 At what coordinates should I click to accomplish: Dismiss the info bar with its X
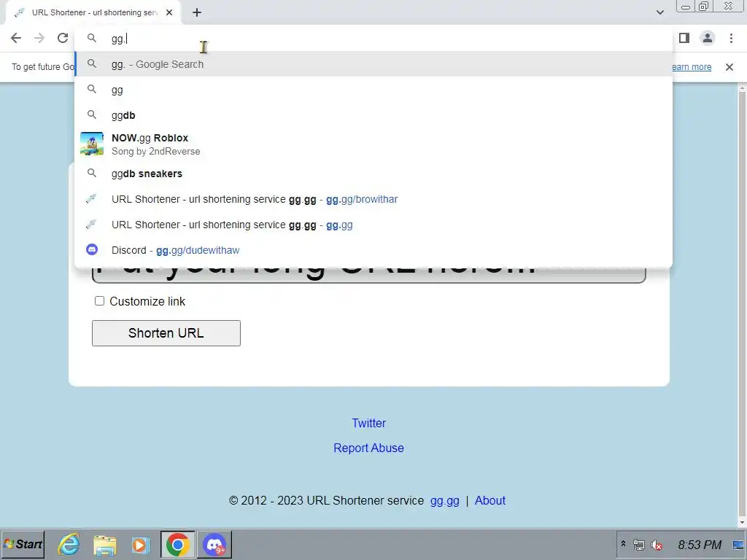point(729,67)
